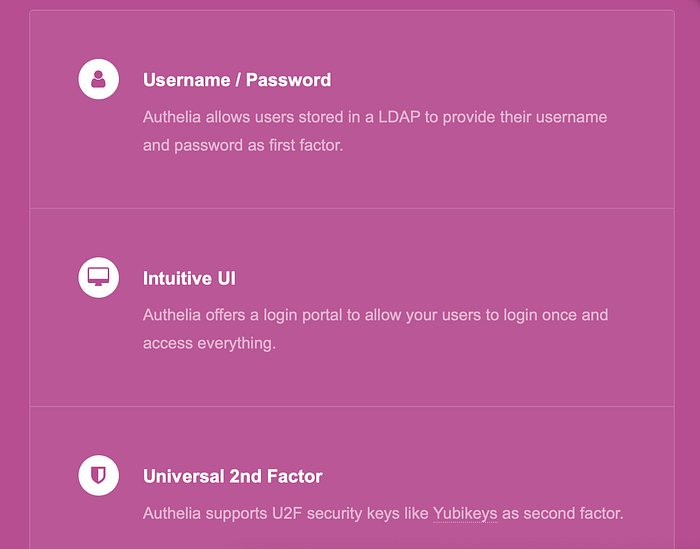Click the word Password in first heading
This screenshot has width=700, height=549.
click(x=288, y=80)
